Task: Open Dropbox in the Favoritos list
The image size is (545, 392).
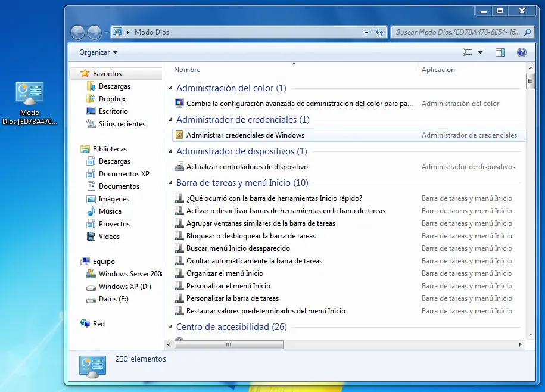Action: [x=112, y=99]
